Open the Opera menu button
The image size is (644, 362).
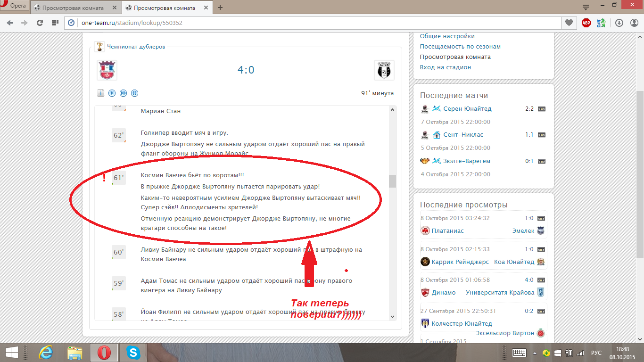click(x=14, y=6)
